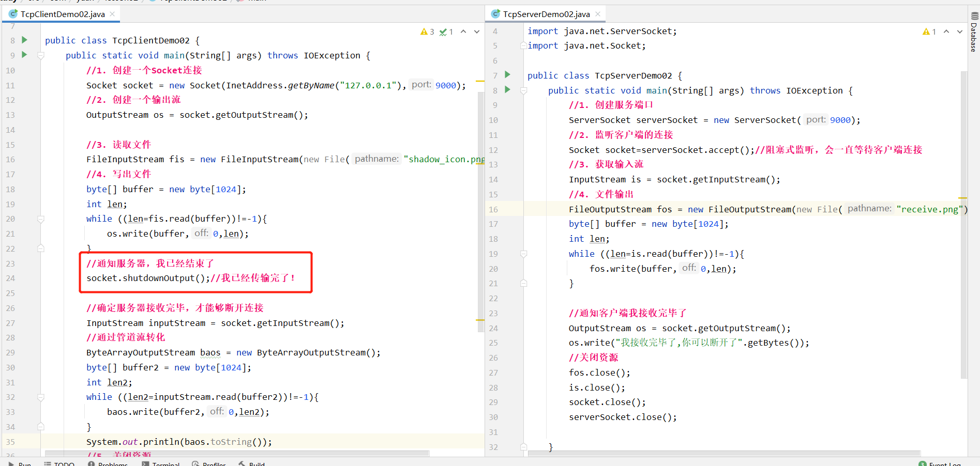Collapse the server while loop at line 19

pos(523,254)
